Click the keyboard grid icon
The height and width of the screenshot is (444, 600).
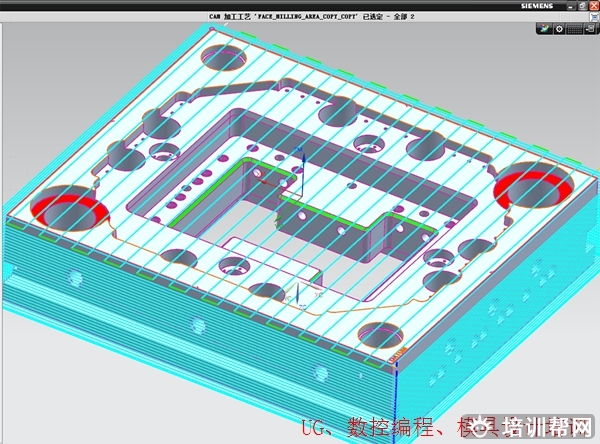coord(574,29)
